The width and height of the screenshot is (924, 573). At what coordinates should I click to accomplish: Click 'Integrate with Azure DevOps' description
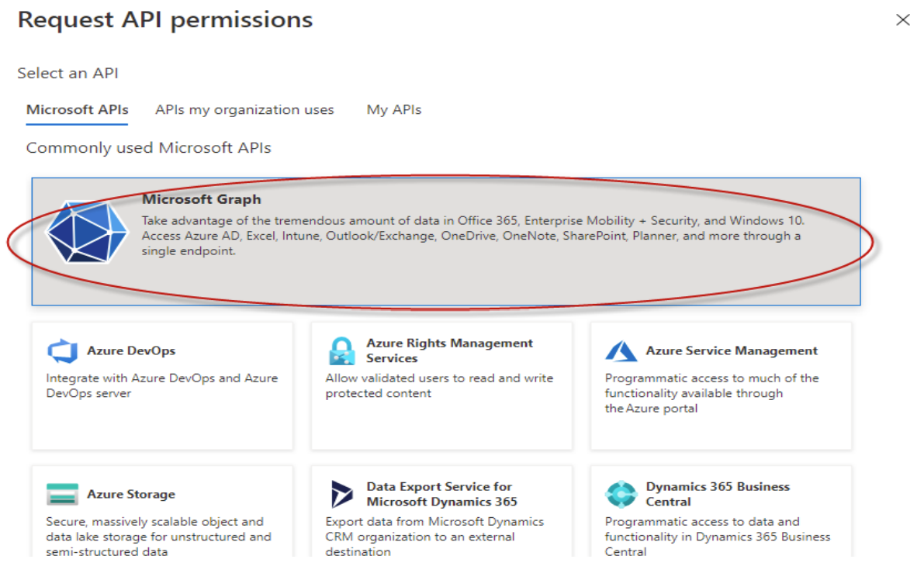[162, 385]
